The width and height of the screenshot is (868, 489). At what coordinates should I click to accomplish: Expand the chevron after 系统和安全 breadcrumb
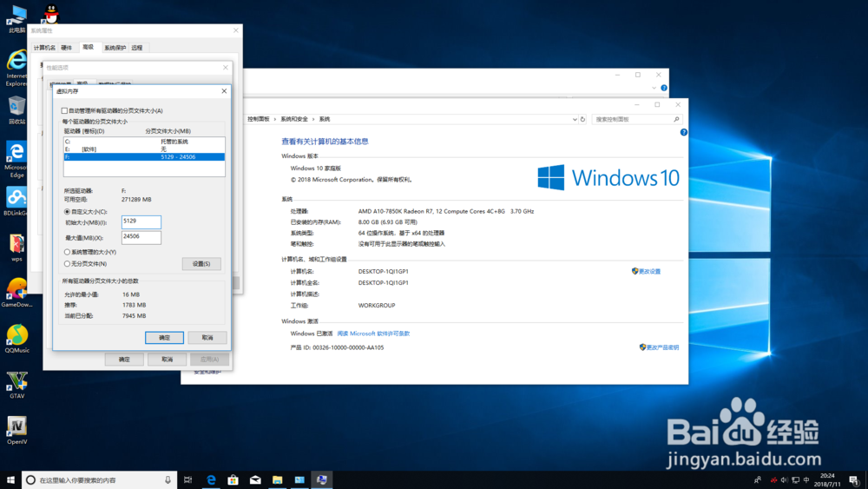[313, 119]
